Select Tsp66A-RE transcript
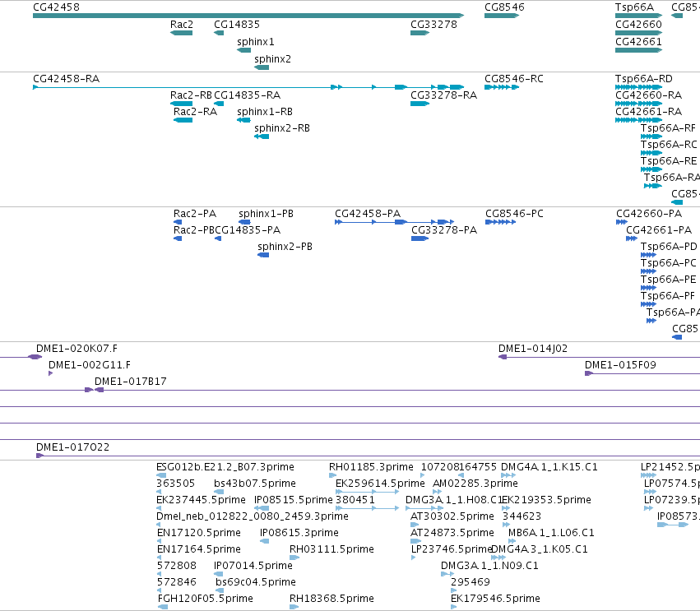Screen dimensions: 700x611 click(x=651, y=169)
